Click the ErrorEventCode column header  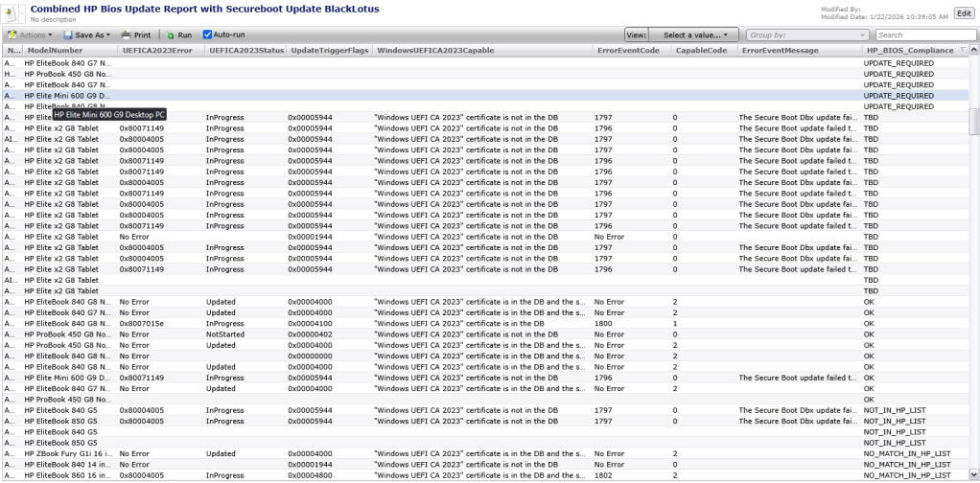pyautogui.click(x=627, y=50)
